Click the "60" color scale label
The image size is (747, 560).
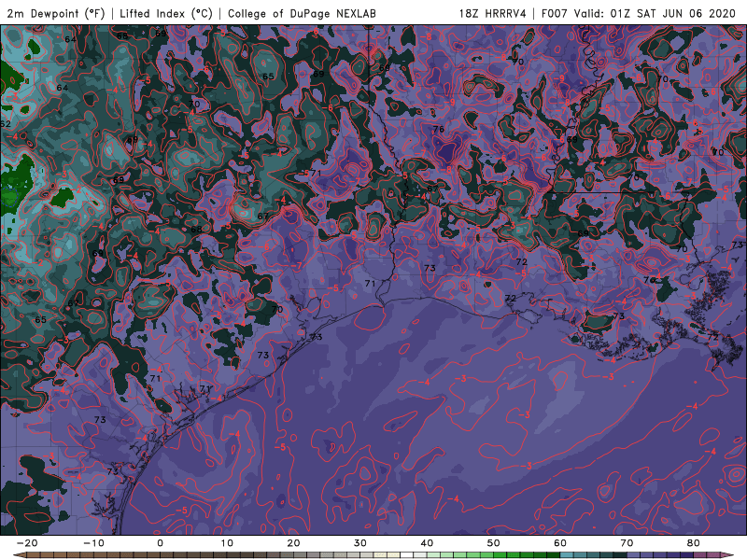click(x=560, y=543)
